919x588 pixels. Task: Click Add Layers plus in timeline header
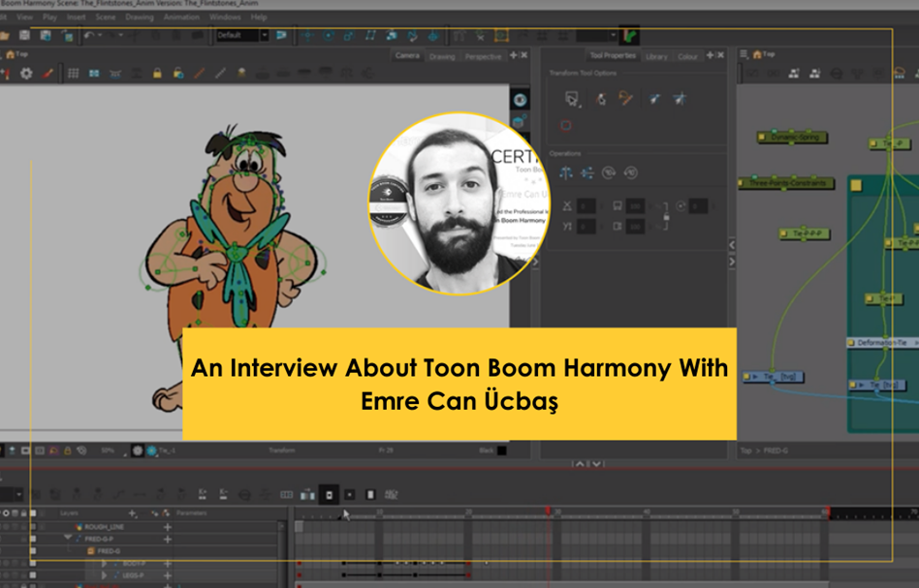(133, 513)
